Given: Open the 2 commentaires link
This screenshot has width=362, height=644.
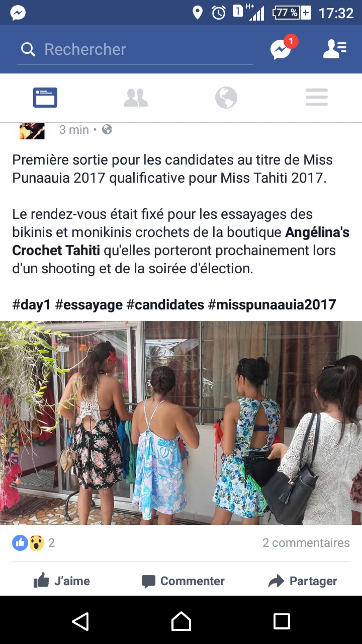Looking at the screenshot, I should [306, 543].
